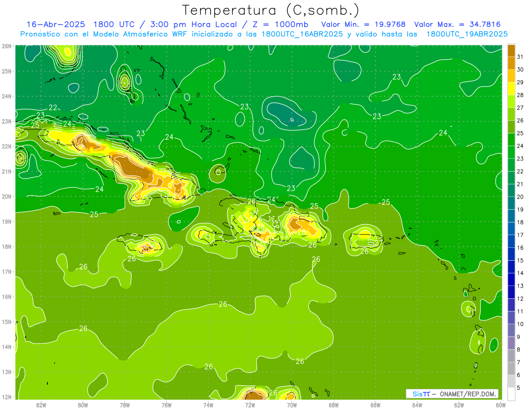Image resolution: width=532 pixels, height=411 pixels.
Task: Click the "62W" longitude axis label
Action: click(x=459, y=404)
